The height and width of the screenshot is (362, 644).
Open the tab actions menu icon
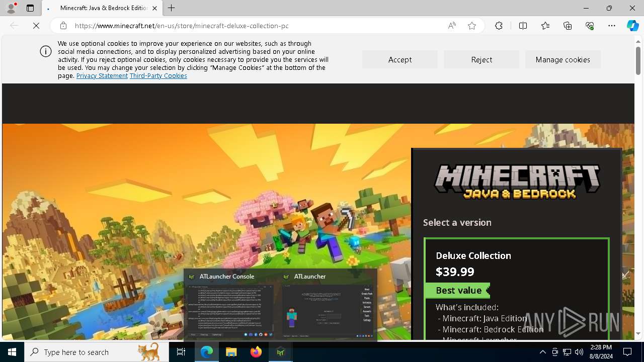coord(30,8)
